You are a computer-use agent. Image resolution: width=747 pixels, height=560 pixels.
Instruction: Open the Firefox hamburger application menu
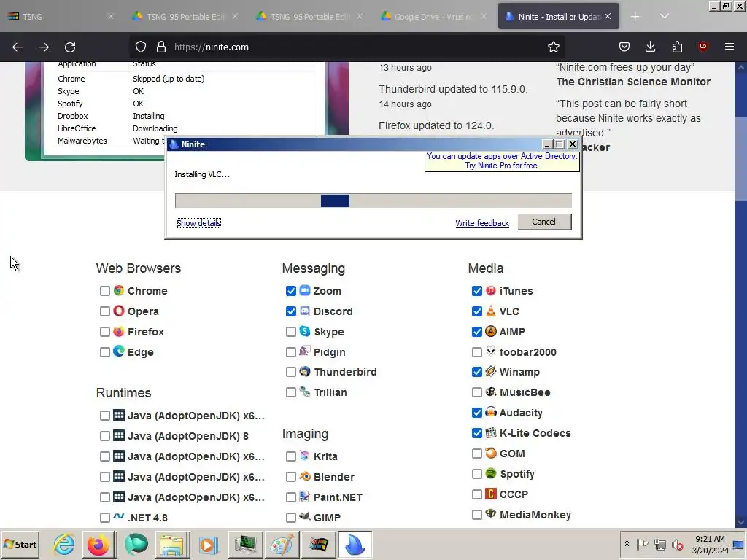729,47
